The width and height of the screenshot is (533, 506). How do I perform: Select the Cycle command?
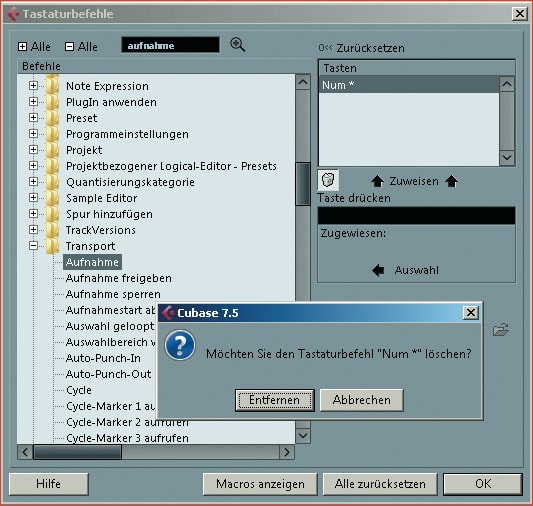[79, 390]
